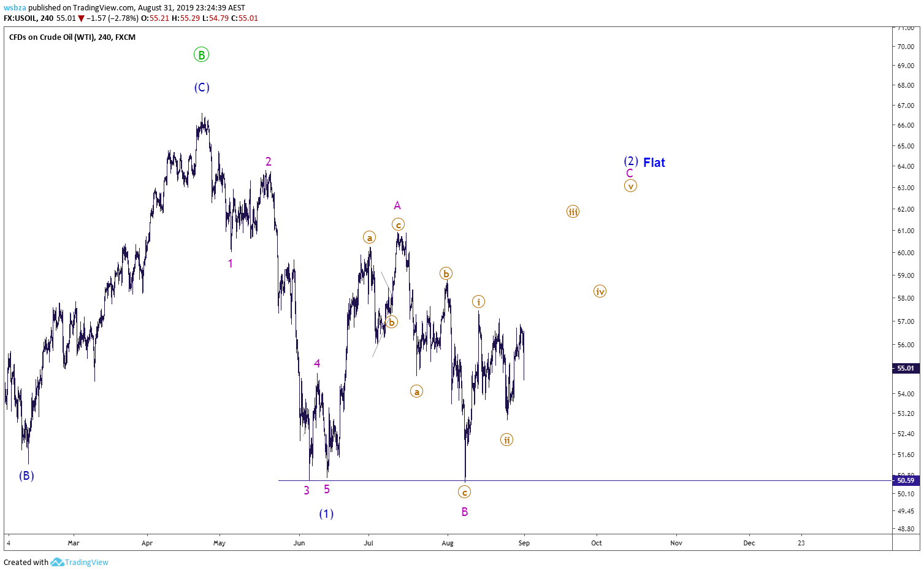The height and width of the screenshot is (573, 924).
Task: Select the orange circled b near 59.00 in August
Action: [x=446, y=274]
